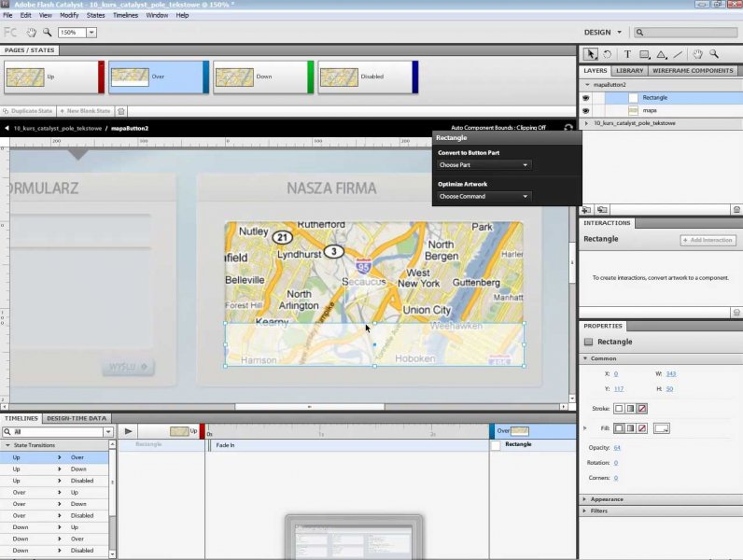Image resolution: width=743 pixels, height=560 pixels.
Task: Delete state using trash icon in Pages/States
Action: [x=121, y=111]
